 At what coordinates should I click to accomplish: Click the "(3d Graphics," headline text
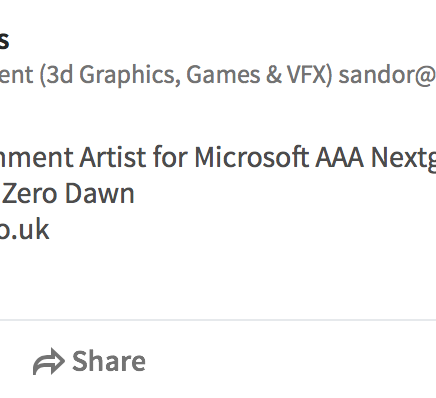110,75
